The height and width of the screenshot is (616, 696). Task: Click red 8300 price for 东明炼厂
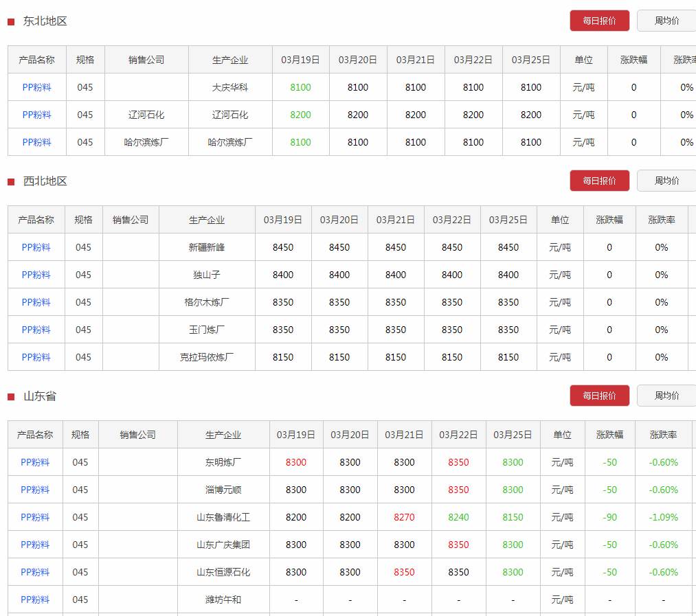tap(296, 462)
